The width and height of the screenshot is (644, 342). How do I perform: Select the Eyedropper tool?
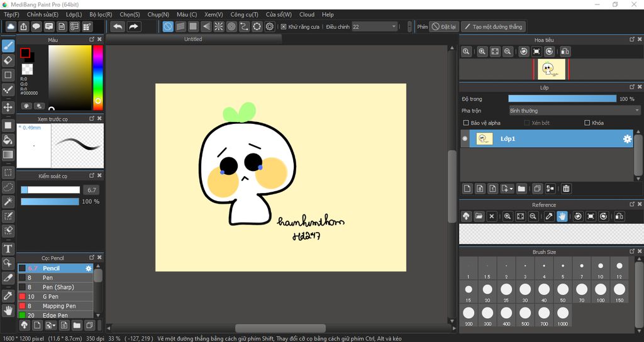pos(8,295)
